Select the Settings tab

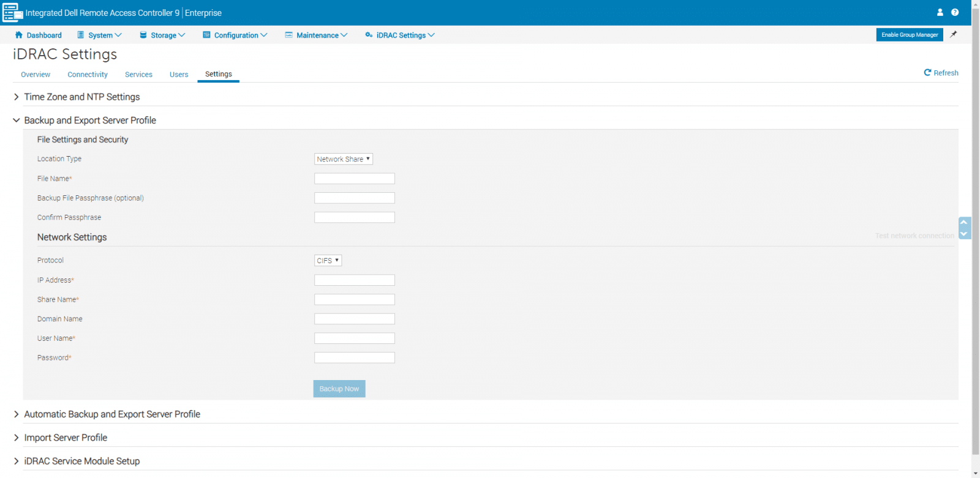pos(219,74)
